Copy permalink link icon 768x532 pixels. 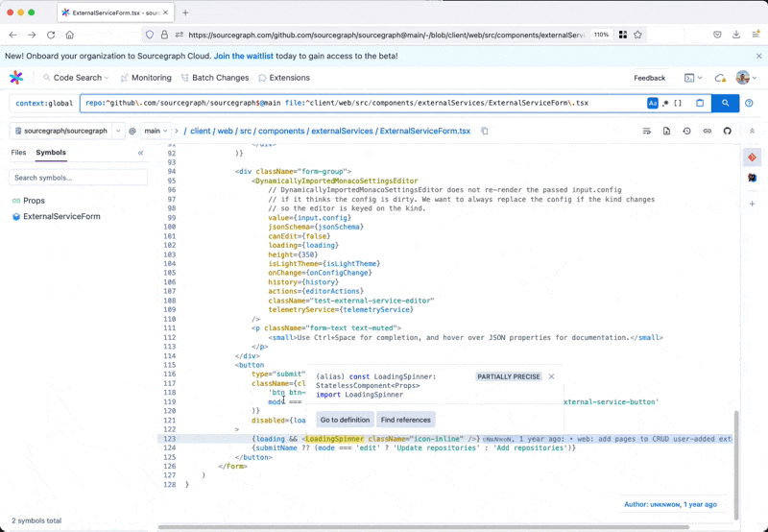(707, 131)
